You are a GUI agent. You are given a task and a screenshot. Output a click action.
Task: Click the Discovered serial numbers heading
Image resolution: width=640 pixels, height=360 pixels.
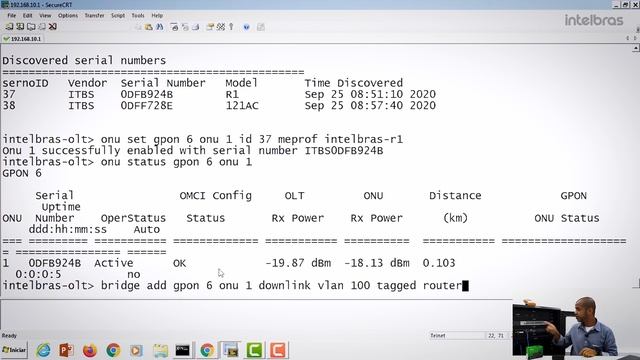[84, 61]
